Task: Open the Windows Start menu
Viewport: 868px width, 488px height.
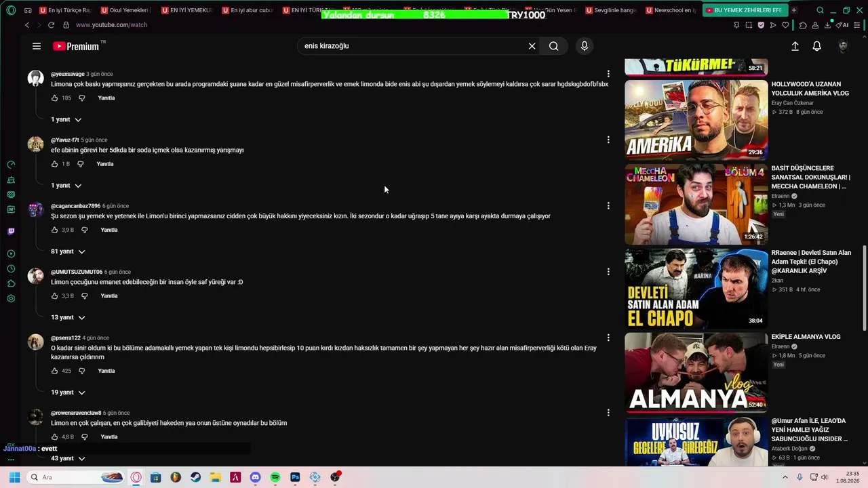Action: [14, 477]
